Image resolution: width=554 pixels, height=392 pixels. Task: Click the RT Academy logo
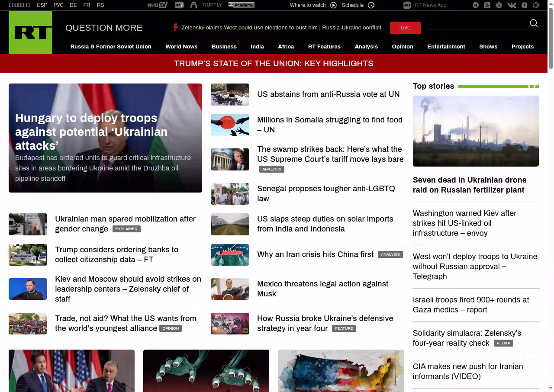tap(241, 5)
